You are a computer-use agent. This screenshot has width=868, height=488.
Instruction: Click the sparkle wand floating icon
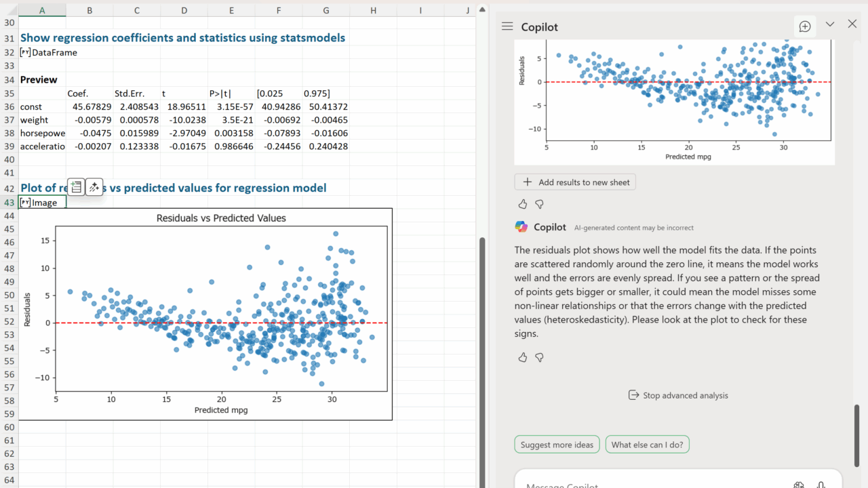94,188
